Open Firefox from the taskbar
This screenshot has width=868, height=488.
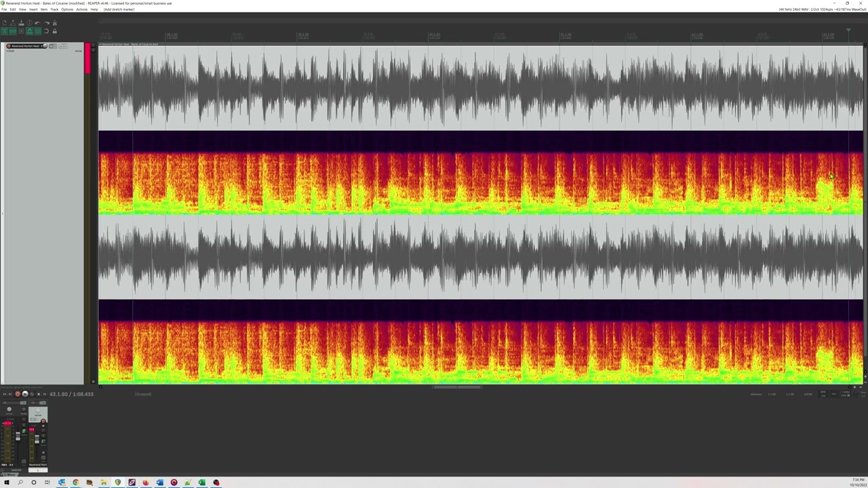(146, 483)
